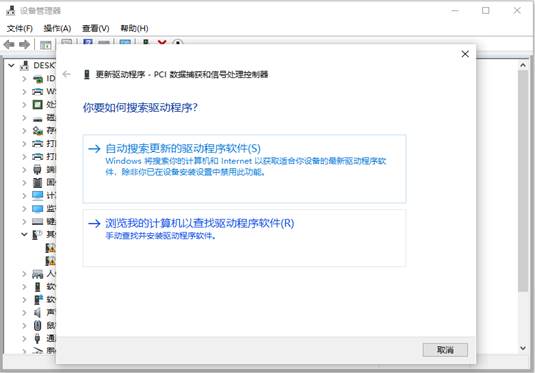Click the device list scrollbar down arrow
535x373 pixels.
[523, 348]
